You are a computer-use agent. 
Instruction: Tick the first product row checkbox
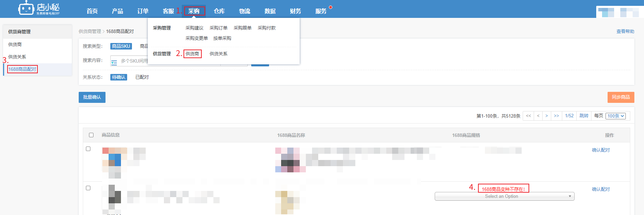click(x=88, y=149)
